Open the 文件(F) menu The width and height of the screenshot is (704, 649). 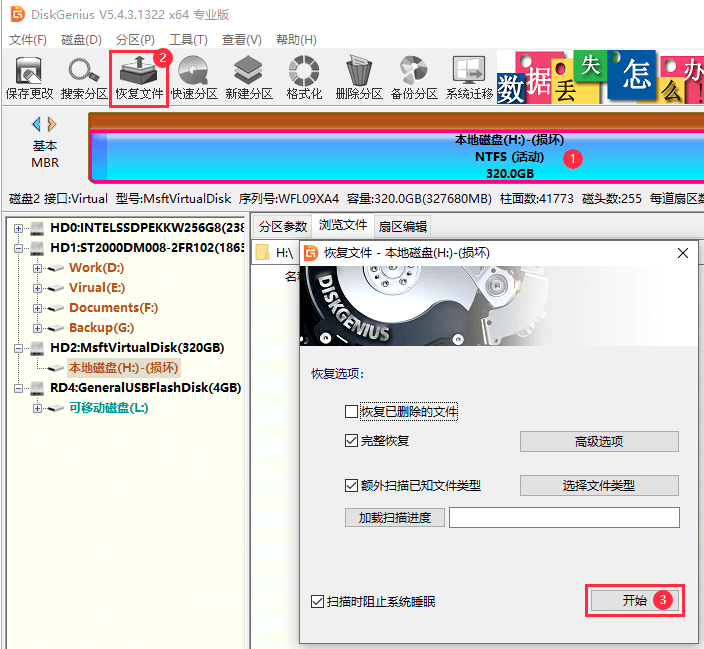[28, 40]
